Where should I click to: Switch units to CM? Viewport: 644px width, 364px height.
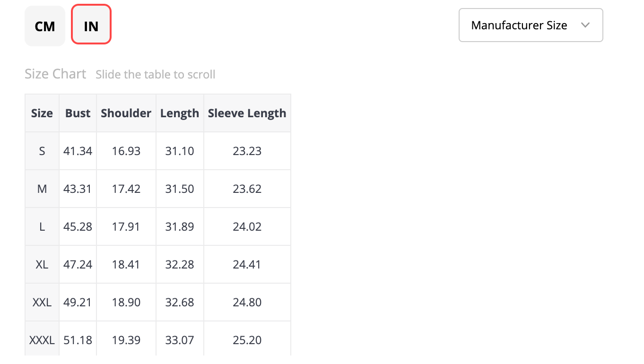45,26
